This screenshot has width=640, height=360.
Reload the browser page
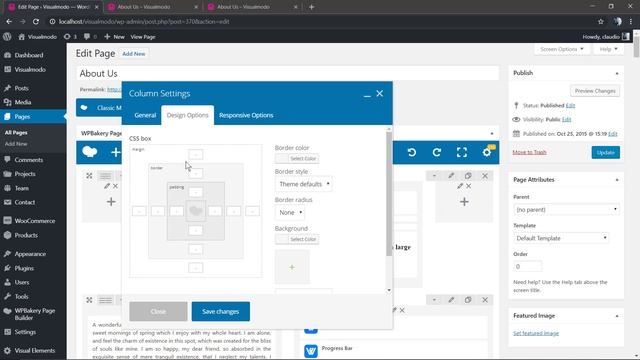pos(36,22)
